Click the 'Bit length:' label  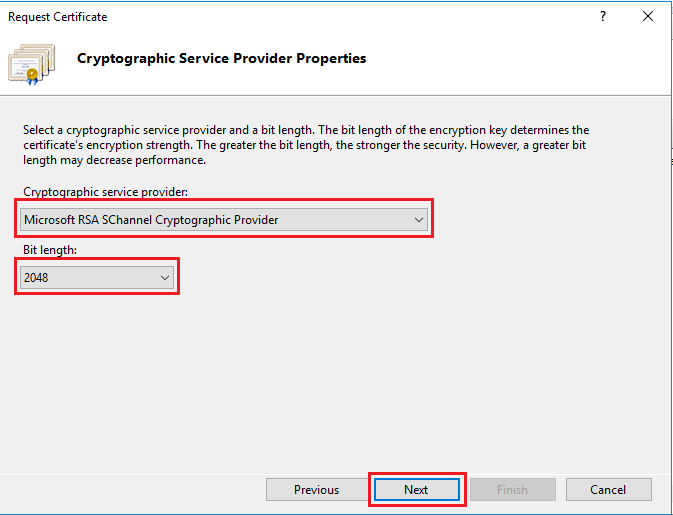(50, 250)
